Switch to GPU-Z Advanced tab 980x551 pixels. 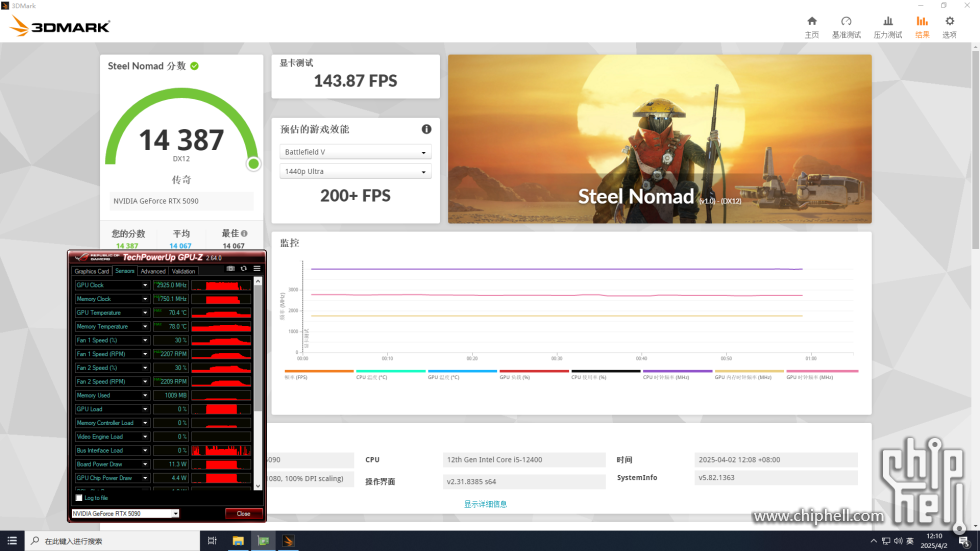tap(153, 271)
